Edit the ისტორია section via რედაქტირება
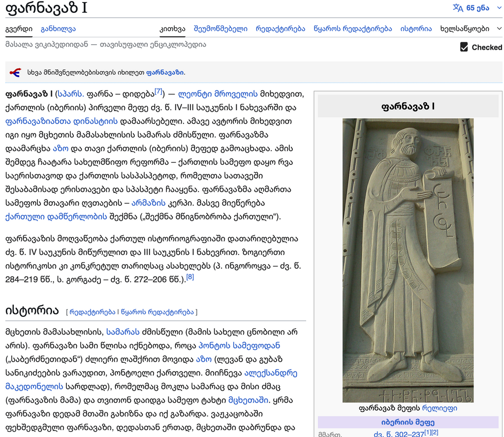This screenshot has height=437, width=504. pyautogui.click(x=92, y=312)
